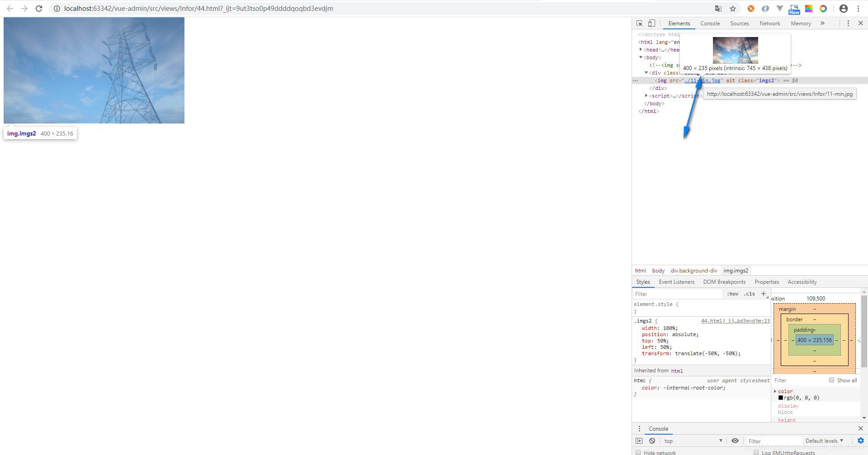Expand the computed color property
The width and height of the screenshot is (868, 455).
775,391
